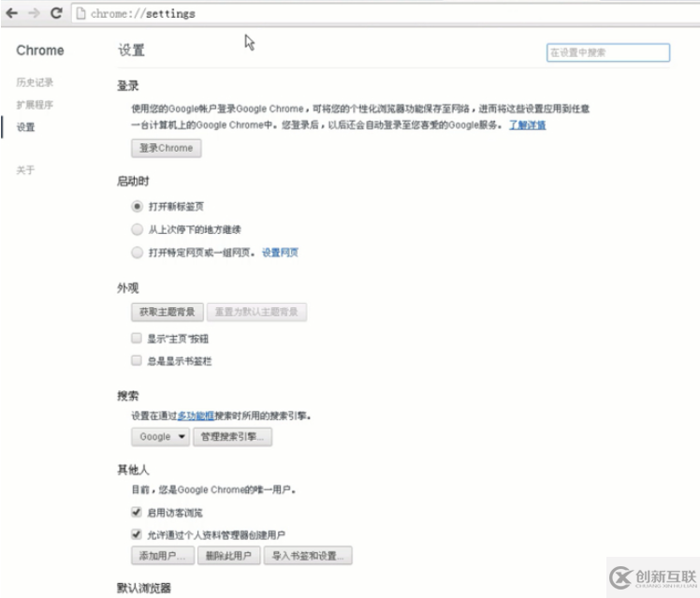Click the 启动时 section heading
The width and height of the screenshot is (700, 598).
coord(133,182)
